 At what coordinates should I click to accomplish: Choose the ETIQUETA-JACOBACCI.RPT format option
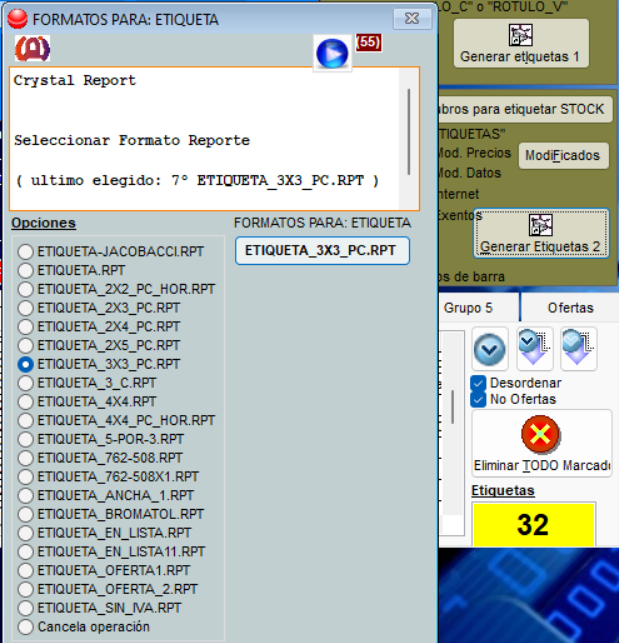[26, 251]
